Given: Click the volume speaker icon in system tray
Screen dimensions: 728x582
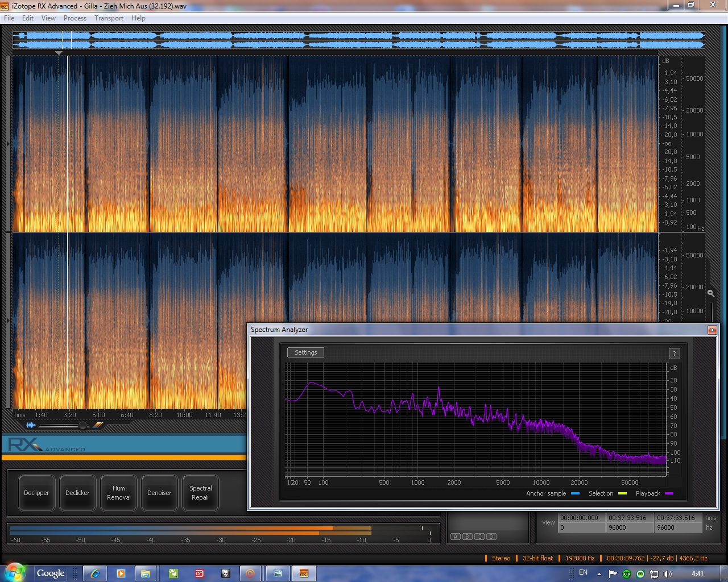Looking at the screenshot, I should pos(668,573).
